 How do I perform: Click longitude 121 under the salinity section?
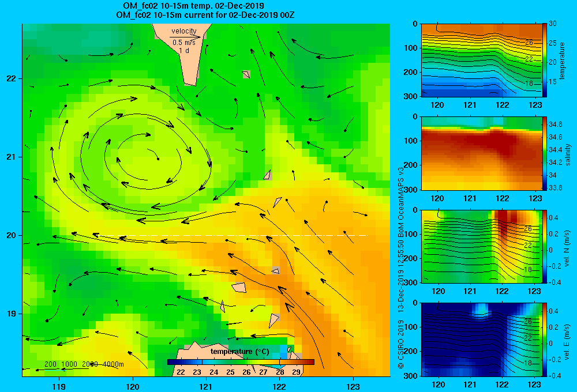coord(470,198)
